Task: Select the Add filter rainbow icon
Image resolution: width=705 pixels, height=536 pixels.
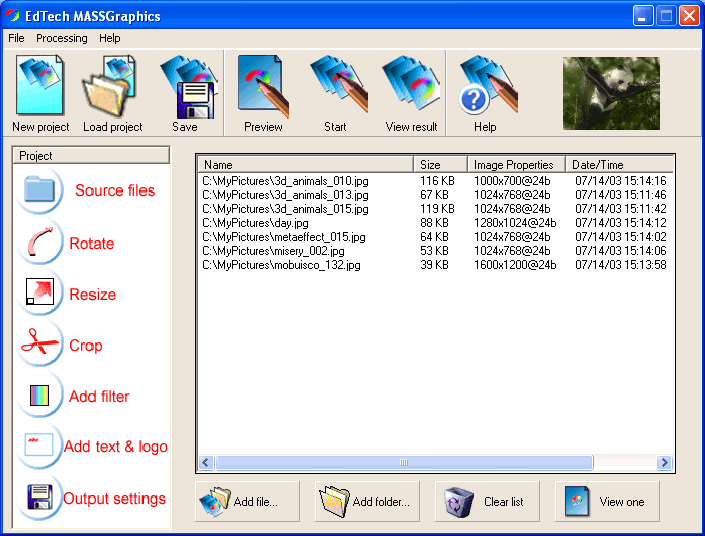Action: tap(40, 395)
